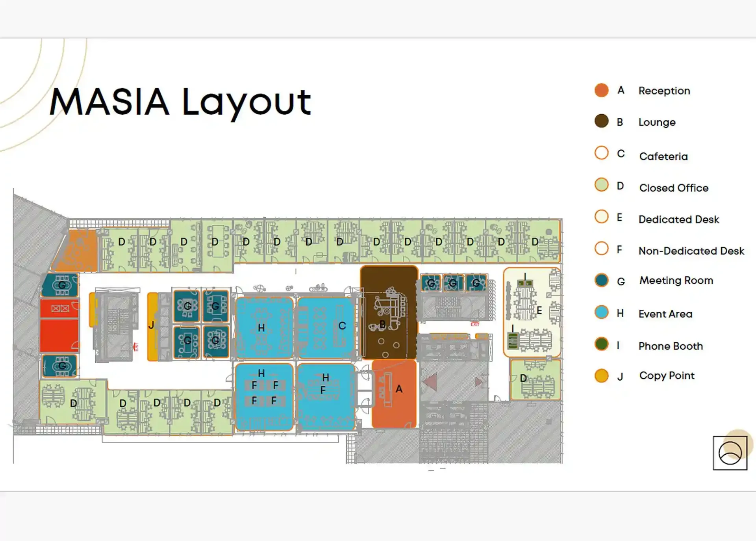This screenshot has height=541, width=756.
Task: Select the 'Copy Point' legend label
Action: pos(667,376)
